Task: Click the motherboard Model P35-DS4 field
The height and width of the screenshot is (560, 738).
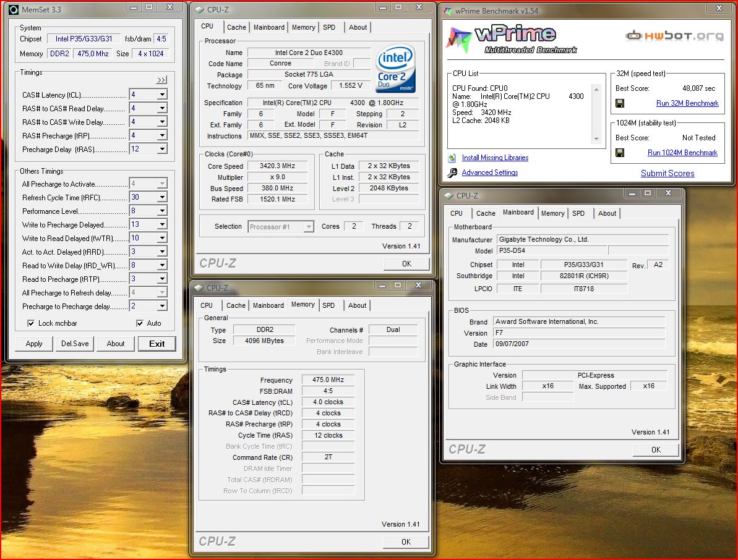Action: [552, 250]
